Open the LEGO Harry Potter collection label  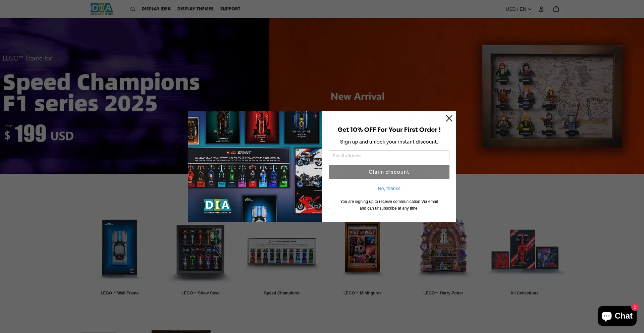[x=443, y=293]
